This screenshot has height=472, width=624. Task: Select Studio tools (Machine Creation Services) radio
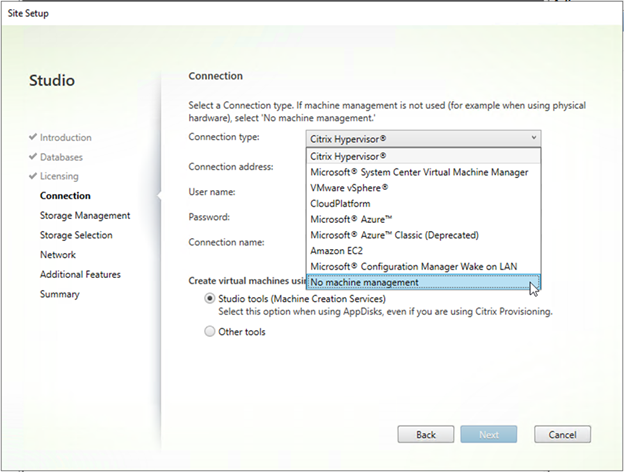pos(210,298)
